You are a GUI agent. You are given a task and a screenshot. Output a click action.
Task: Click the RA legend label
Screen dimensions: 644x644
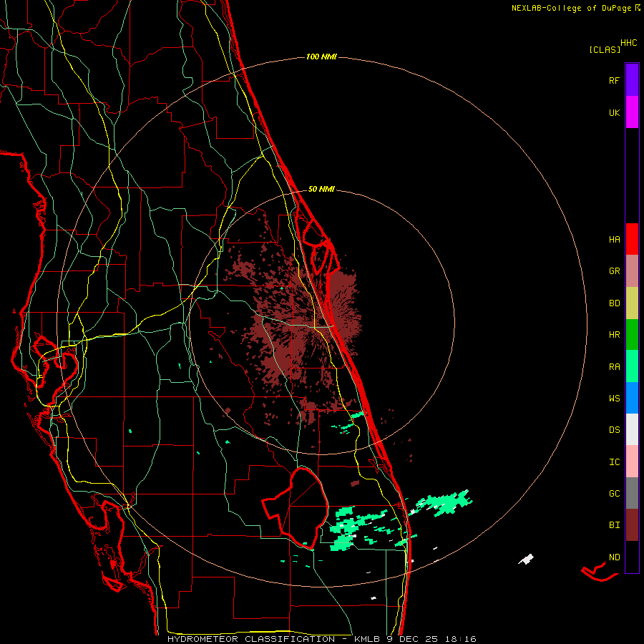coord(615,366)
